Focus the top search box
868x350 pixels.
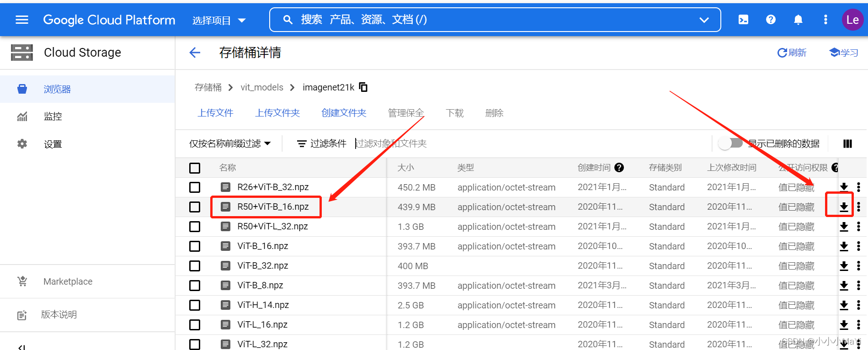click(x=495, y=20)
